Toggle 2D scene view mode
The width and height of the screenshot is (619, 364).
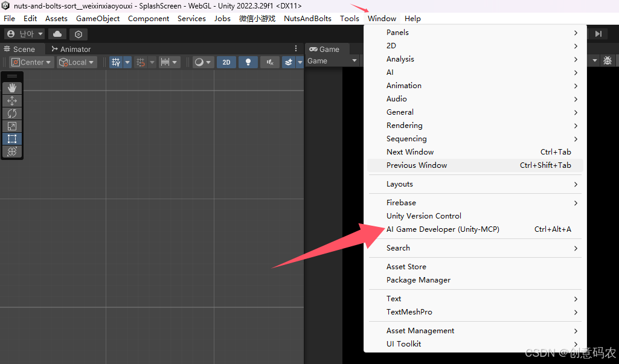pyautogui.click(x=226, y=62)
